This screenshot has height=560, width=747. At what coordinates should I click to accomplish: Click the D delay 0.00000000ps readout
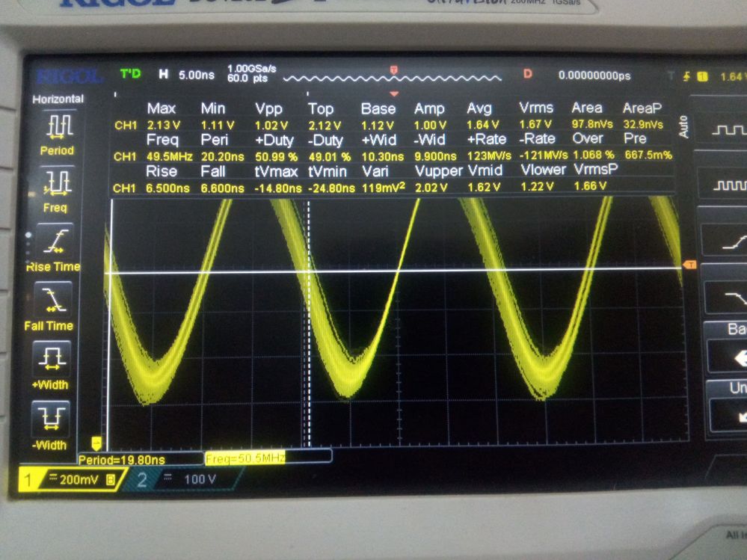[577, 76]
